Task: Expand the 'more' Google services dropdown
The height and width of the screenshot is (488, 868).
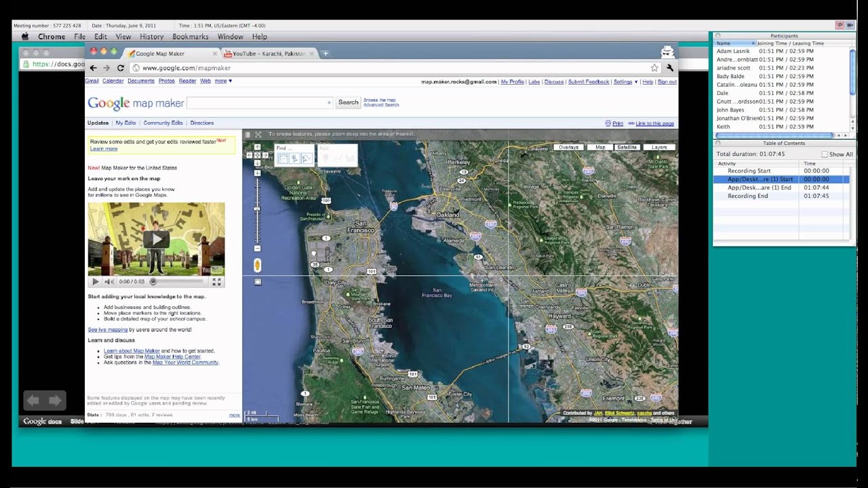Action: pos(223,81)
